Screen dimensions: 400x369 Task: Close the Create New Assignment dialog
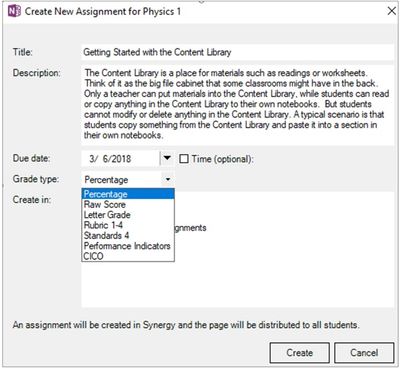[392, 11]
